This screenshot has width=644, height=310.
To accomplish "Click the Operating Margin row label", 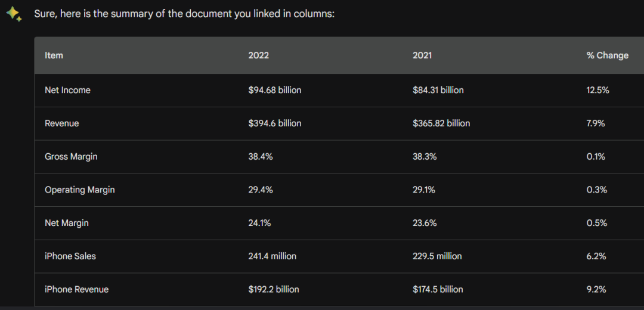I will (x=80, y=190).
